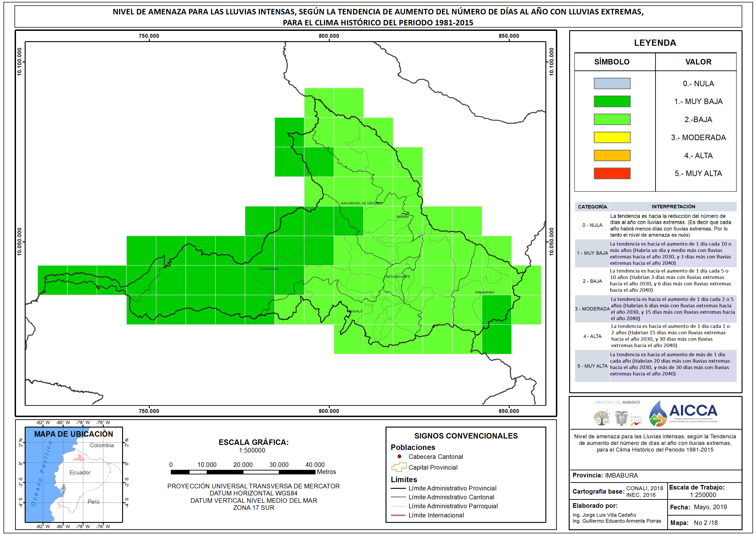Click the NULA light blue legend swatch
756x535 pixels.
(x=612, y=83)
